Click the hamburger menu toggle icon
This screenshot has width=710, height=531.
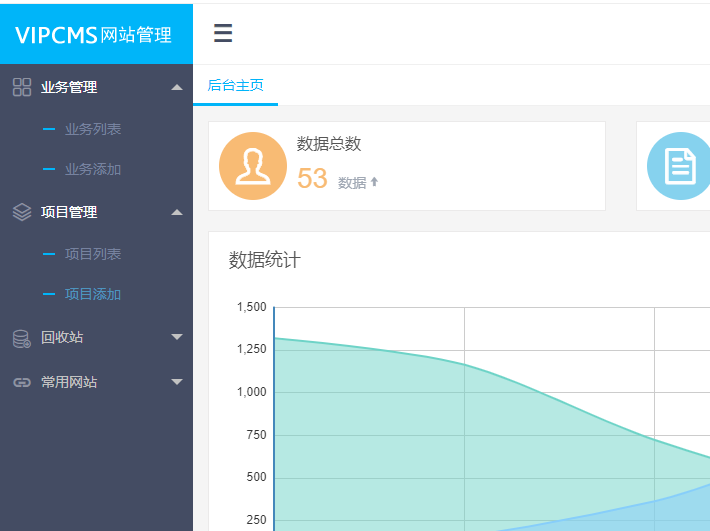coord(223,34)
